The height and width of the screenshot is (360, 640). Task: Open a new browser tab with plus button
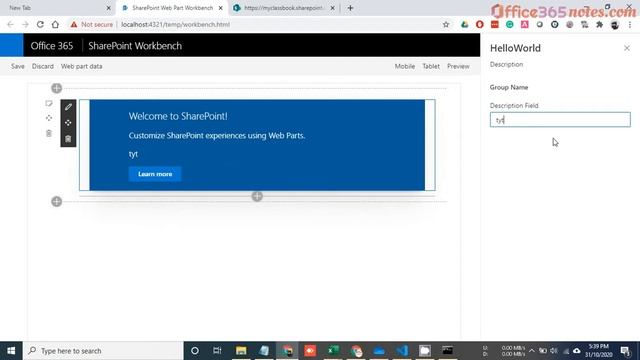350,8
